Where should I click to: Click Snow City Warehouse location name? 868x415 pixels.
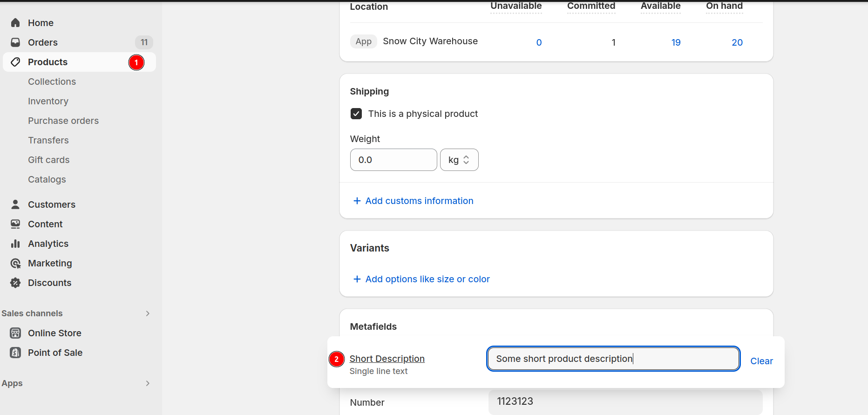click(x=430, y=41)
